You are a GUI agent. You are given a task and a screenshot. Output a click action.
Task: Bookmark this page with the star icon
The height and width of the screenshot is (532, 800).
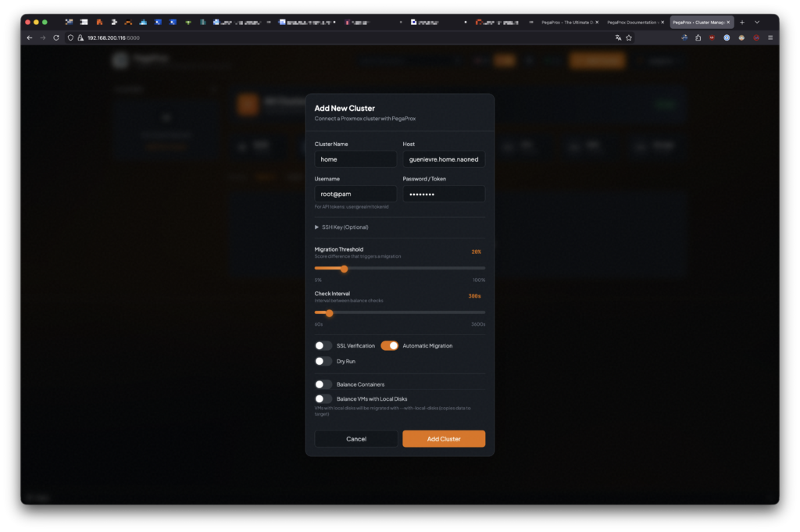pos(629,37)
